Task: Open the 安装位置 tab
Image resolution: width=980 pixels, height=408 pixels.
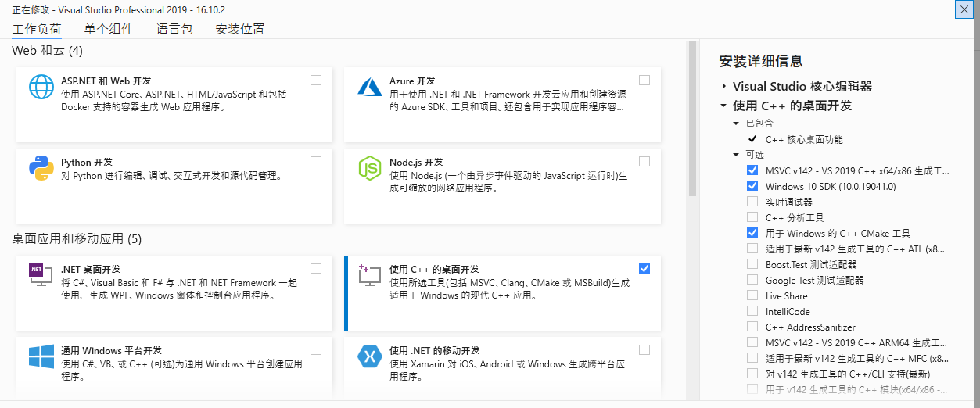Action: click(240, 30)
